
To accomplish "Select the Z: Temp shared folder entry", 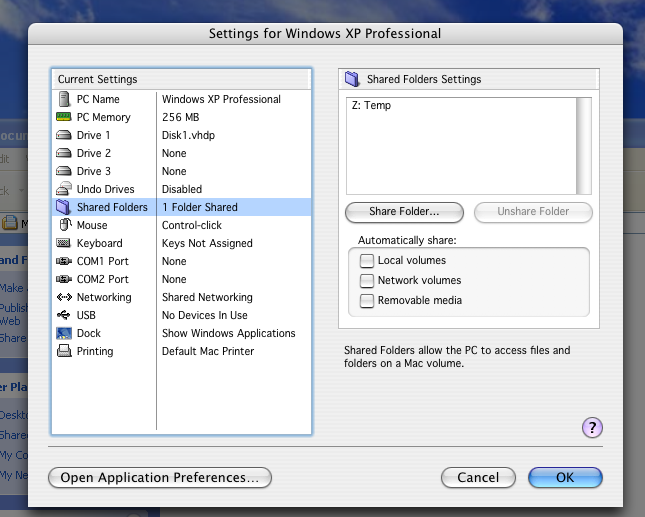I will coord(371,105).
